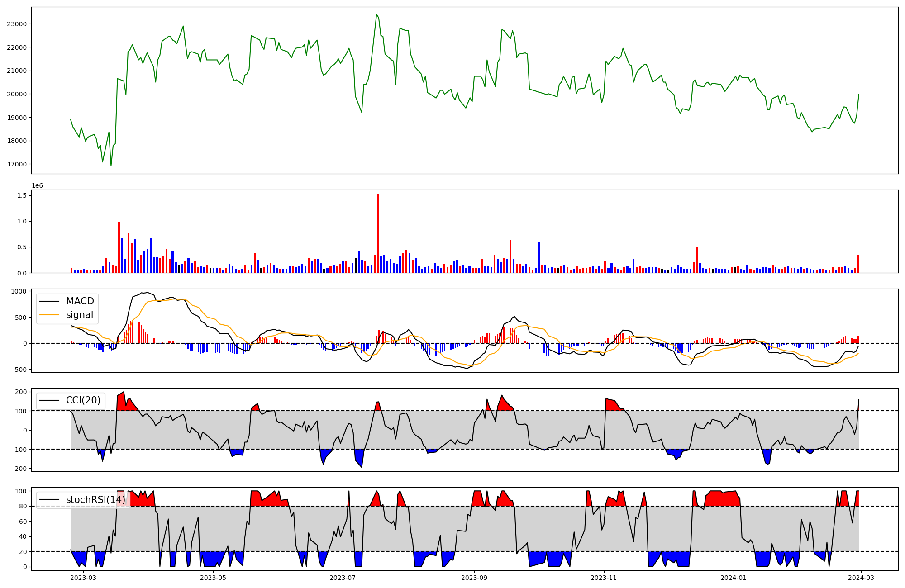Click the -200 CCI axis tick label

[19, 469]
